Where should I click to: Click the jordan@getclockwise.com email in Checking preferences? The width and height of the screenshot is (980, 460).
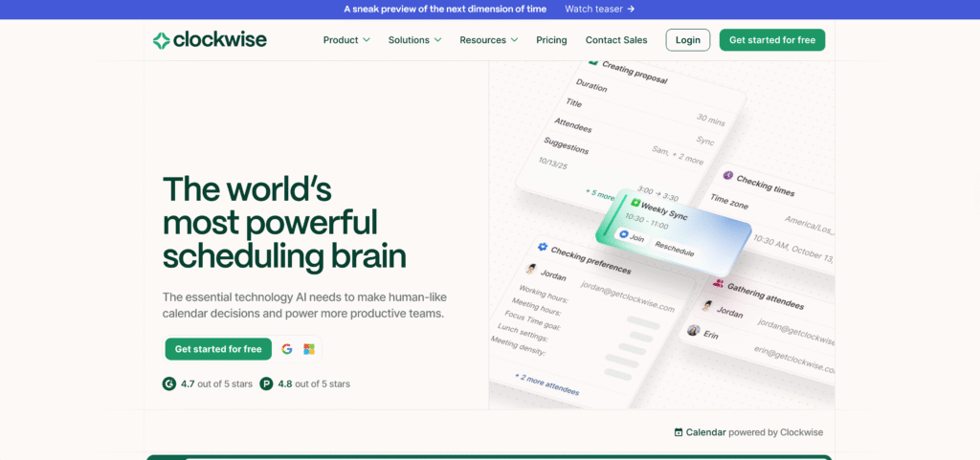(627, 296)
